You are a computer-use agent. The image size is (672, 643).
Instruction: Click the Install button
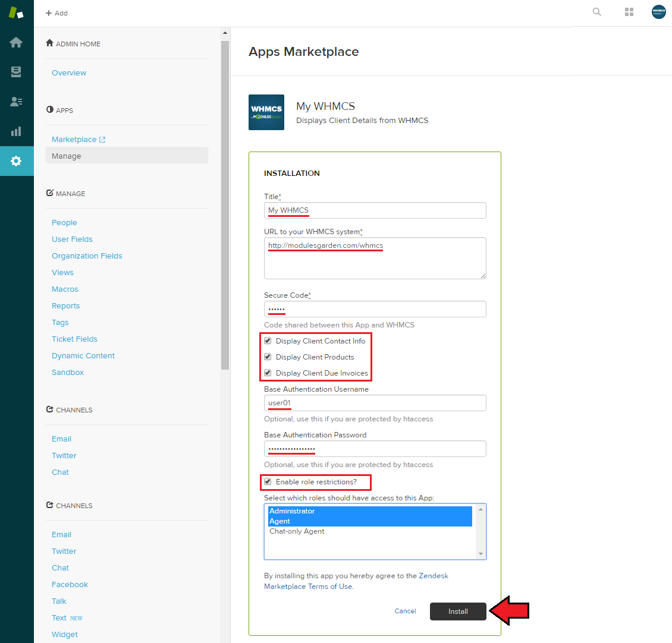tap(458, 612)
